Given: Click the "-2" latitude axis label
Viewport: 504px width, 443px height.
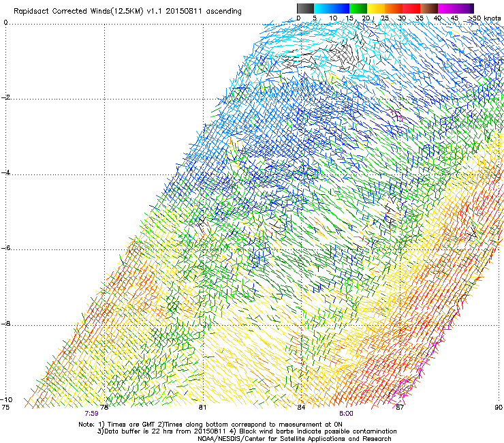Looking at the screenshot, I should pos(6,97).
